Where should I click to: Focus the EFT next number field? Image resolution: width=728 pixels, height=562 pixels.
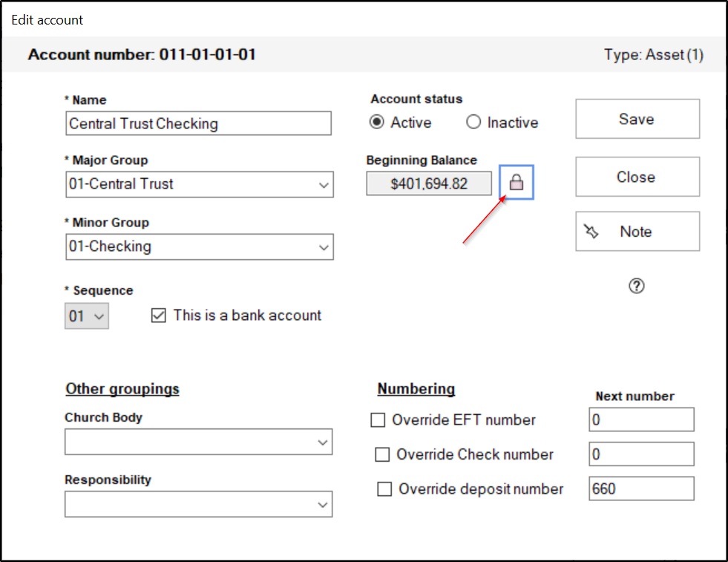tap(641, 420)
